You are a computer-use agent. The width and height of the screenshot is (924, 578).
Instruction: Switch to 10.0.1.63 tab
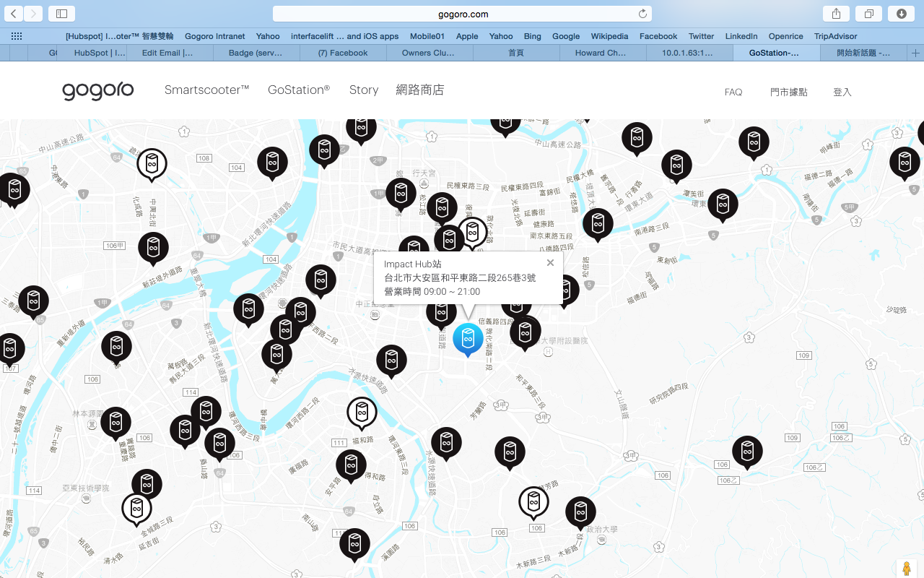pyautogui.click(x=688, y=53)
